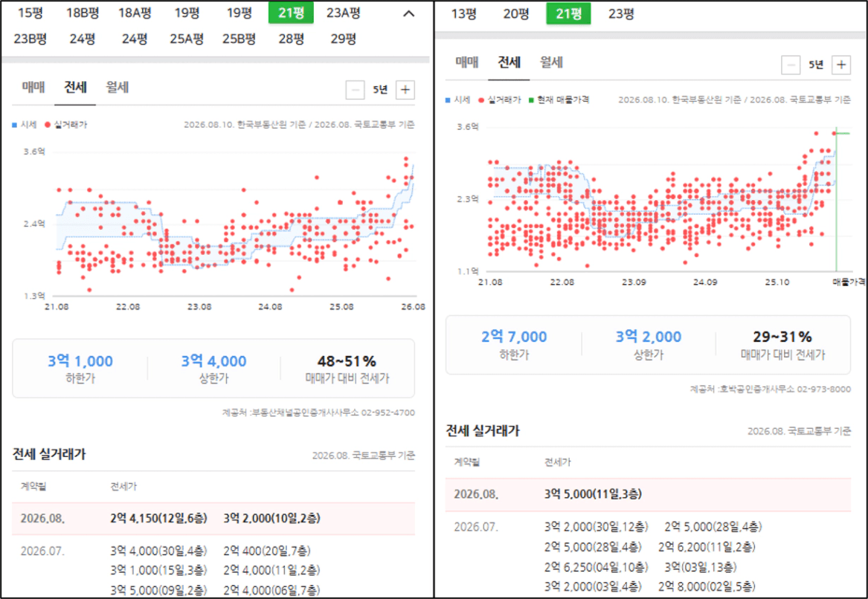Screen dimensions: 868x599
Task: Select the 13평 size option
Action: tap(464, 14)
